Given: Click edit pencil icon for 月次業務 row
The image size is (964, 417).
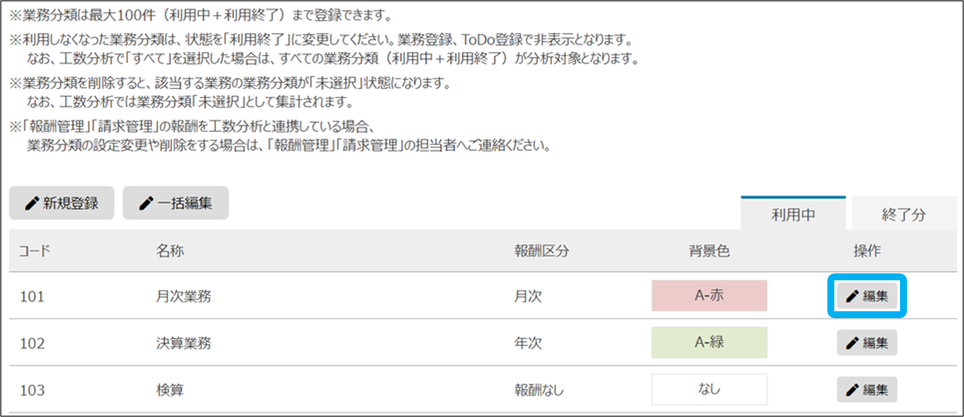Looking at the screenshot, I should coord(853,296).
